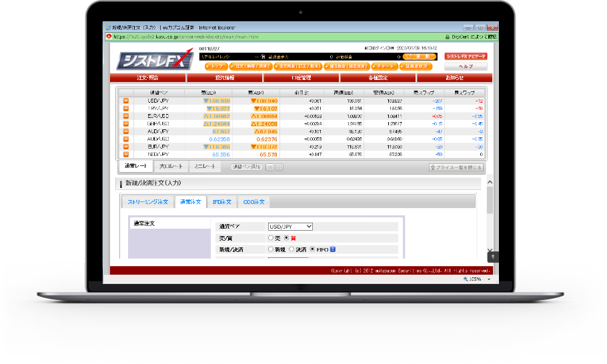Image resolution: width=607 pixels, height=364 pixels.
Task: Click the orange icon beside NZD/JPY row
Action: tap(126, 153)
